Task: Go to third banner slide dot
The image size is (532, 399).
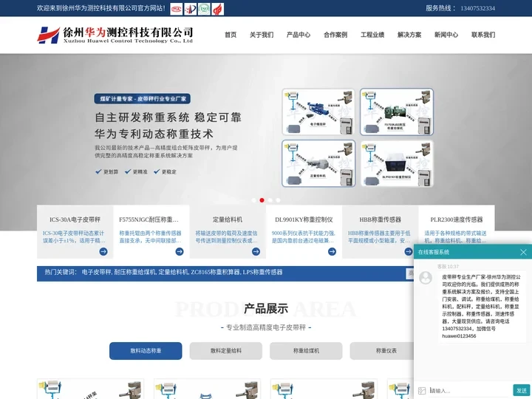Action: pyautogui.click(x=270, y=200)
